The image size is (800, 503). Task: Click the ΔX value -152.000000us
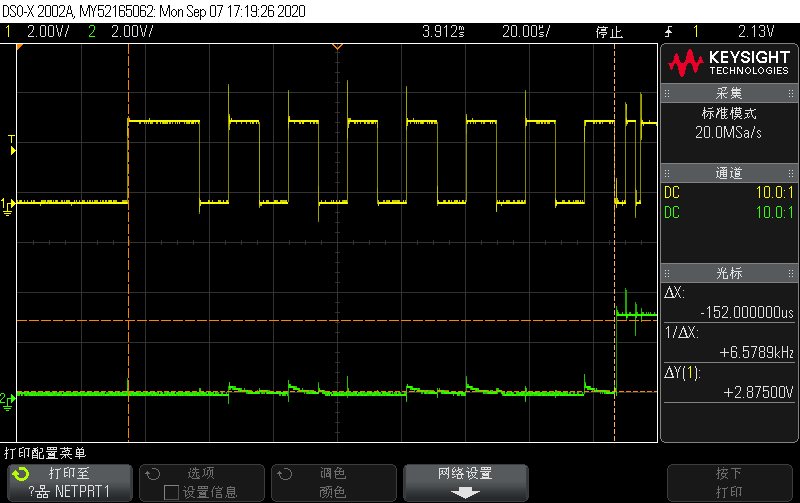click(747, 312)
